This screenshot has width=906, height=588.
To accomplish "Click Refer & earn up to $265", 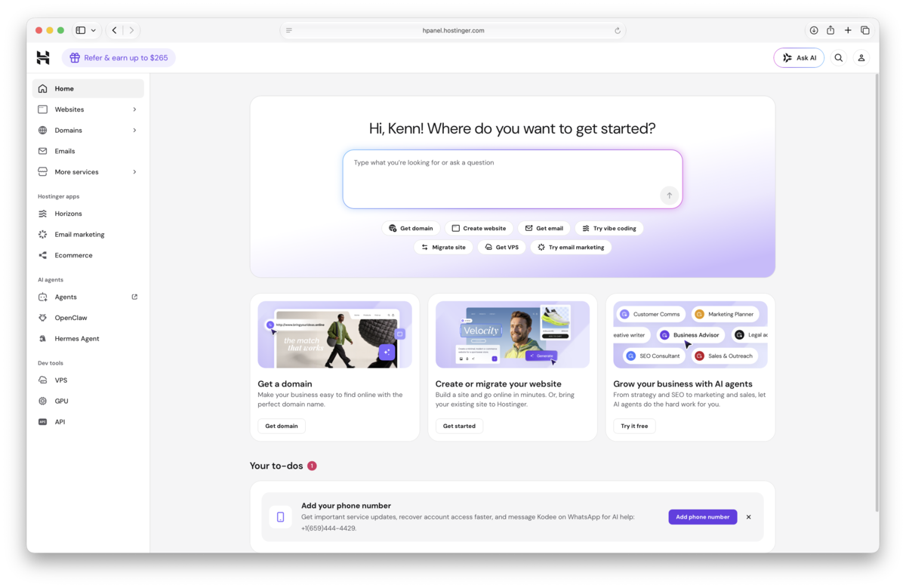I will [119, 57].
